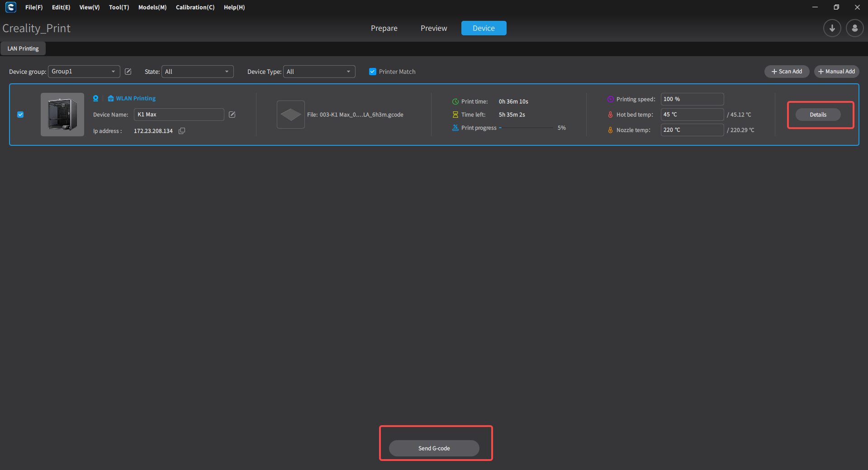Click the Print progress bar

pyautogui.click(x=526, y=128)
